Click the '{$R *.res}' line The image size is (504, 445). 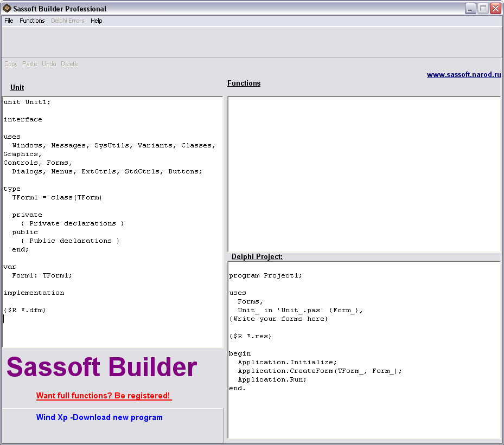click(x=251, y=336)
